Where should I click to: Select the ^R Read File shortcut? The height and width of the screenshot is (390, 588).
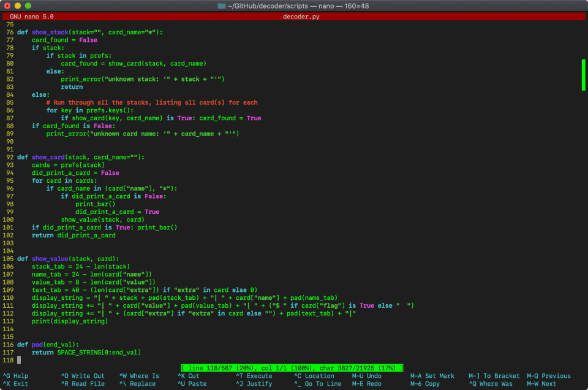point(83,384)
